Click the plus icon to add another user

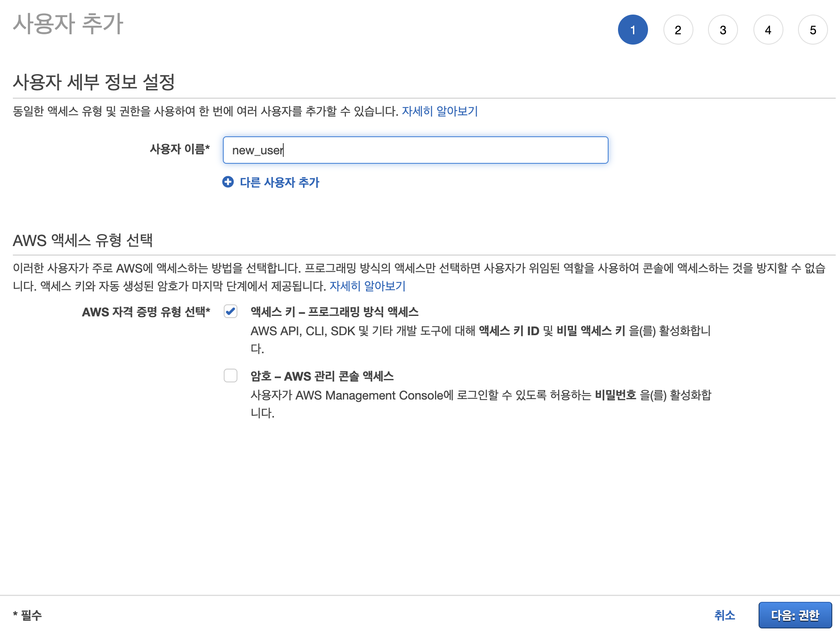[x=228, y=182]
